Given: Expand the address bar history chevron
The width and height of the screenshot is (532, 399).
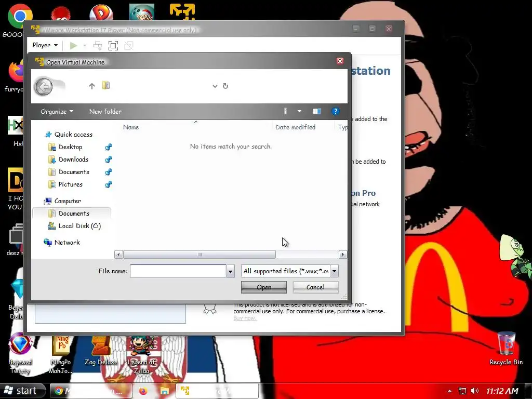Looking at the screenshot, I should pyautogui.click(x=215, y=86).
